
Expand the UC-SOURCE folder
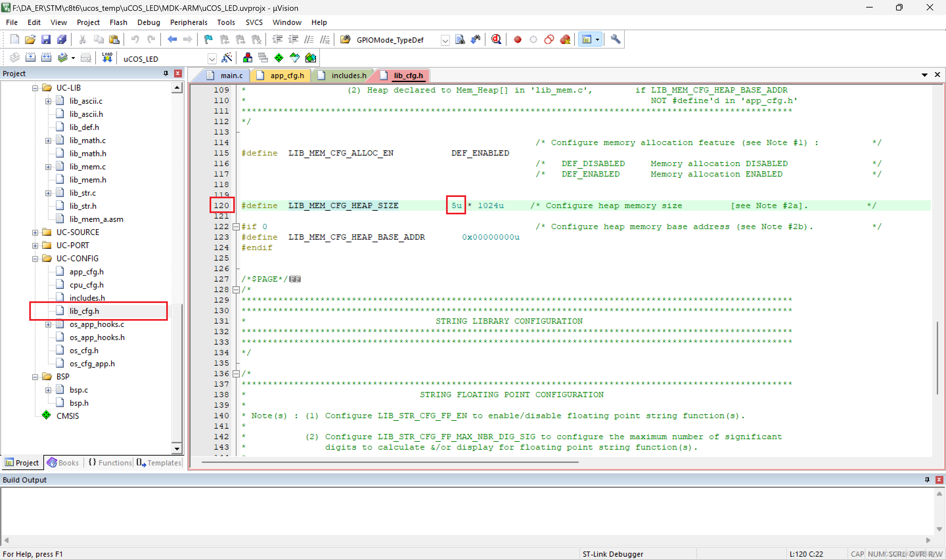tap(35, 232)
